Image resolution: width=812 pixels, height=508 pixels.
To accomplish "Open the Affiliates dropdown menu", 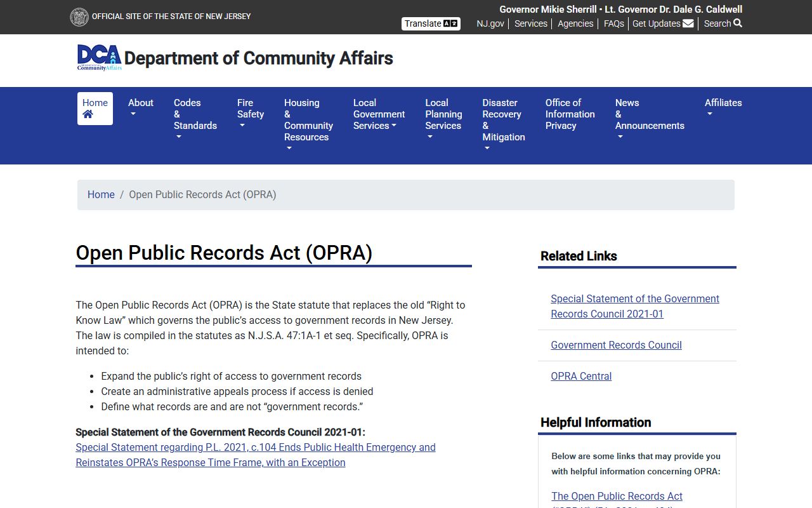I will [x=723, y=109].
